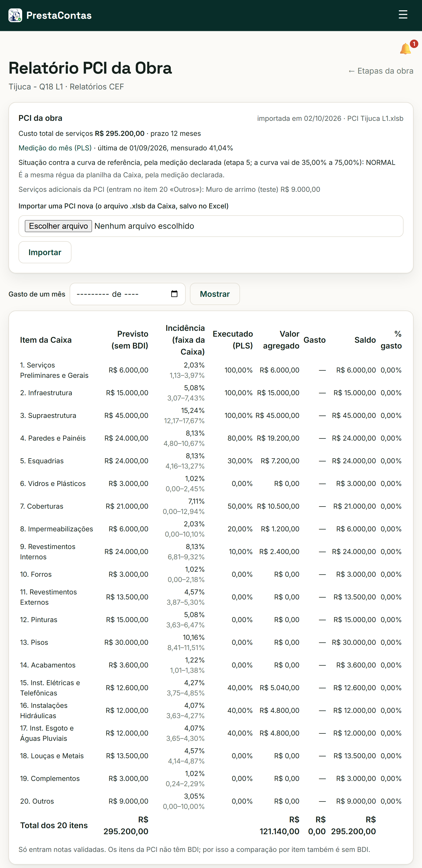422x868 pixels.
Task: Select row 19. Complementos
Action: point(211,778)
